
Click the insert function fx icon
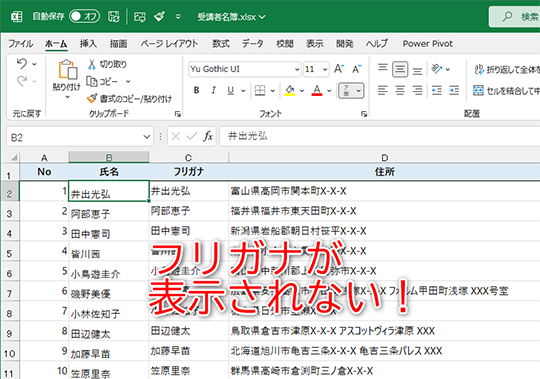[x=208, y=137]
